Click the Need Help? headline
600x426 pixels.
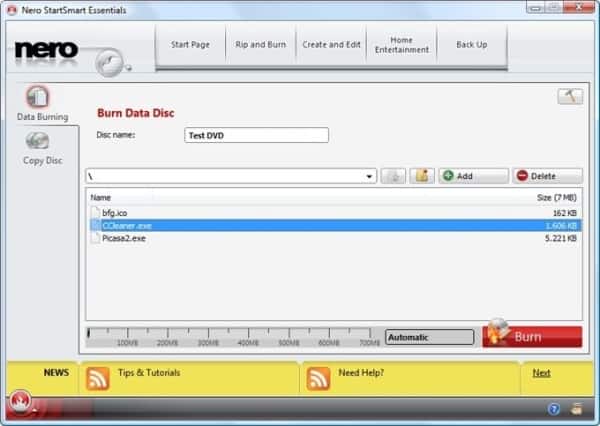click(361, 372)
